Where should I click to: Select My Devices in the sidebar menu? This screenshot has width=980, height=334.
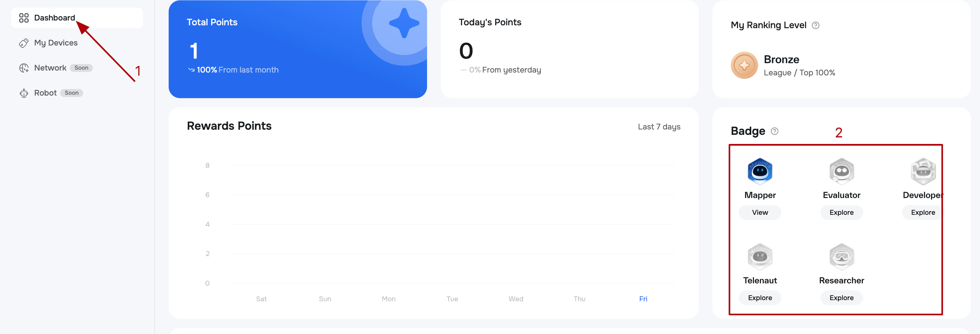(x=56, y=43)
